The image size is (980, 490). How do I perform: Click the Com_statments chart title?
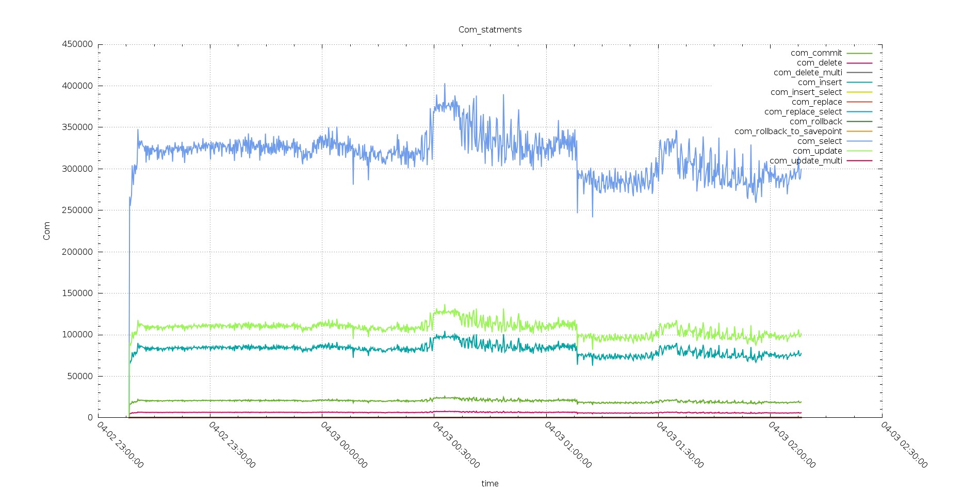[x=489, y=30]
